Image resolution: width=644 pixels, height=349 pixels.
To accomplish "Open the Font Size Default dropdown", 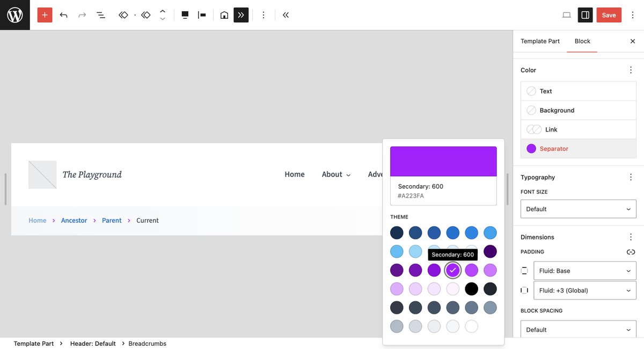I will pyautogui.click(x=579, y=209).
